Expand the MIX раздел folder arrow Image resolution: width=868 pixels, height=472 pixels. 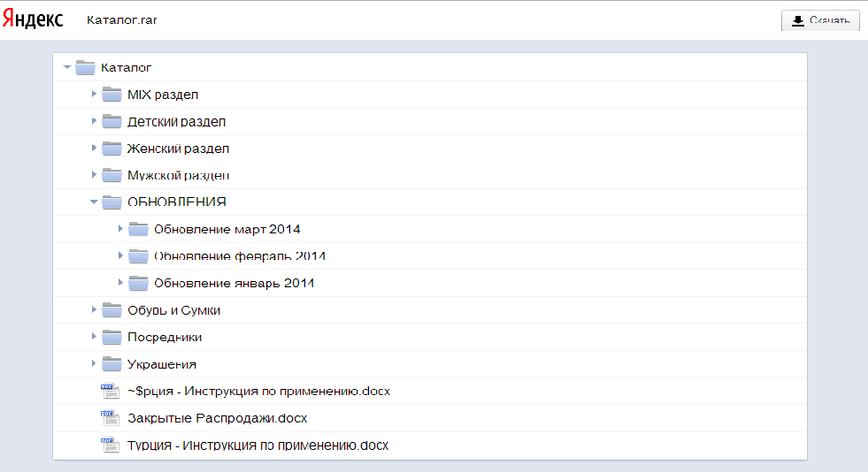point(94,94)
